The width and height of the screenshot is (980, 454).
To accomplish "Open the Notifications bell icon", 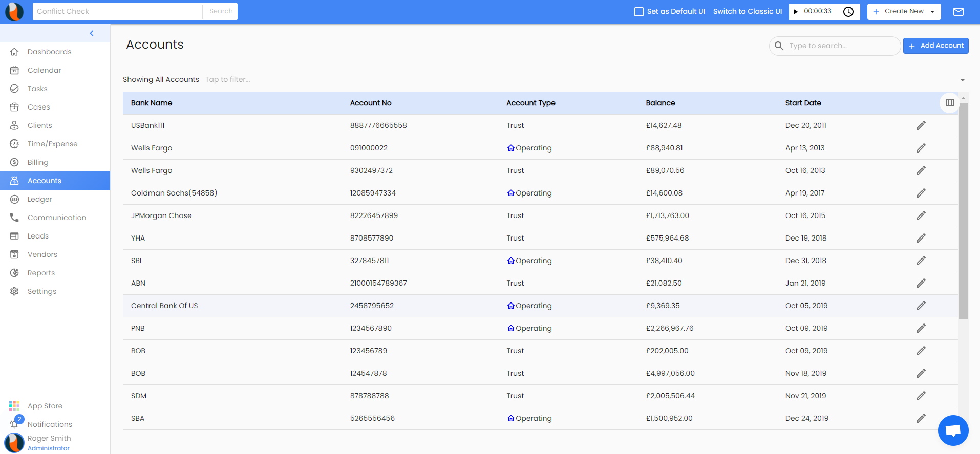I will [x=14, y=424].
